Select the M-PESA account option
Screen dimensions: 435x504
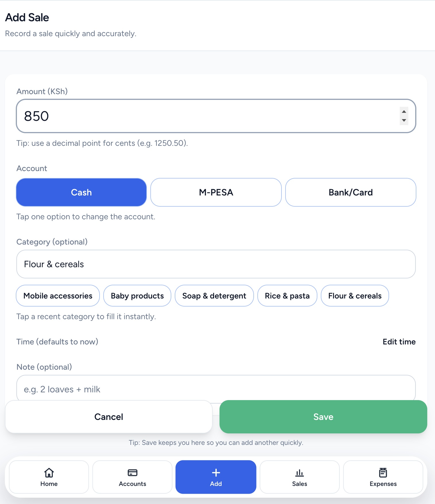click(216, 192)
